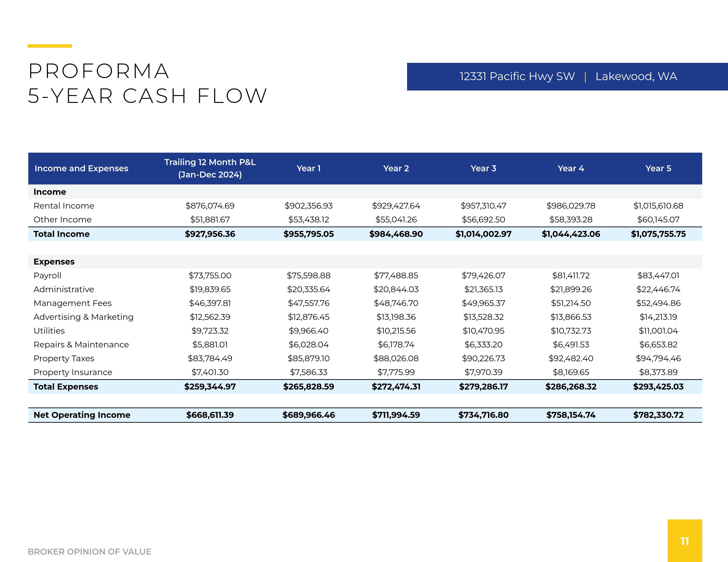
Task: Click the BROKER OPINION OF VALUE footer text
Action: click(89, 552)
